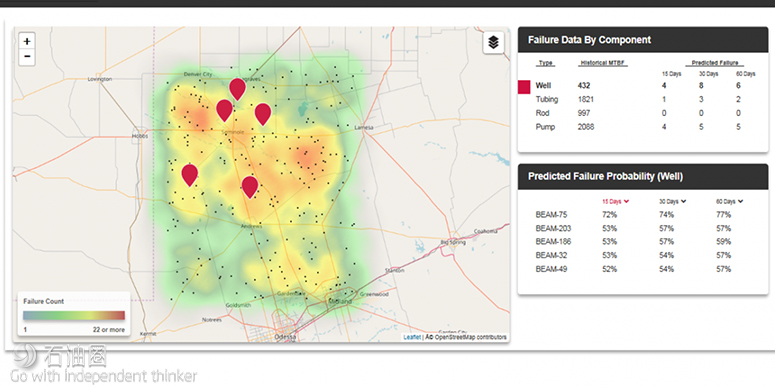Zoom out on the map
Screen dimensions: 775x388
[x=27, y=57]
